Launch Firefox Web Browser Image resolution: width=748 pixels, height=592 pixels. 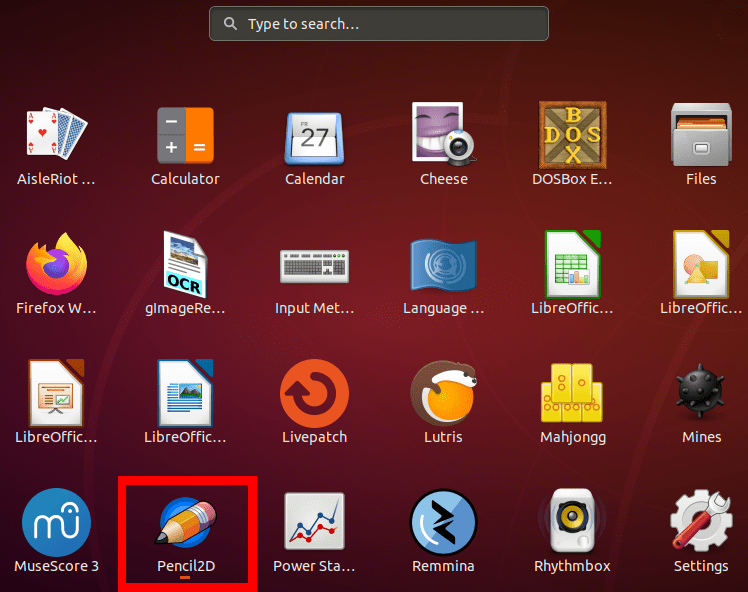tap(57, 263)
